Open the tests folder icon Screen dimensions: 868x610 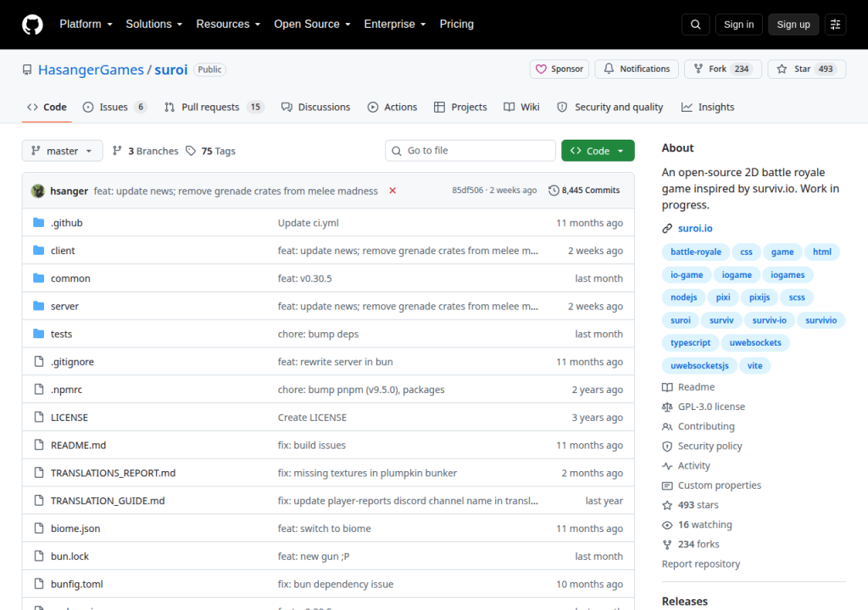tap(39, 333)
